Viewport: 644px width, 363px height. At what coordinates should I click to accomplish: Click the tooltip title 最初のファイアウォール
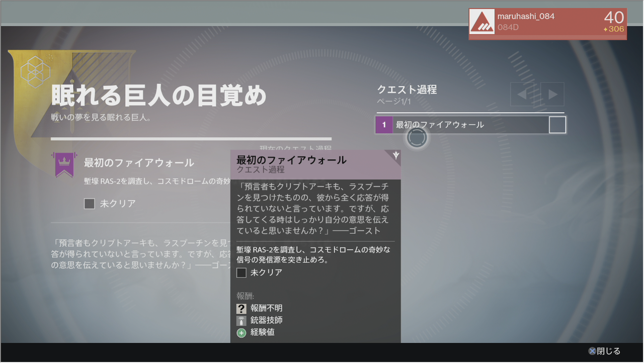tap(291, 160)
